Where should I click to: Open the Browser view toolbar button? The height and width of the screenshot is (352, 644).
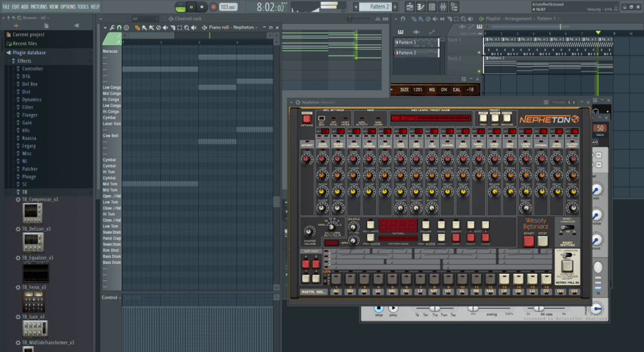coord(454,7)
